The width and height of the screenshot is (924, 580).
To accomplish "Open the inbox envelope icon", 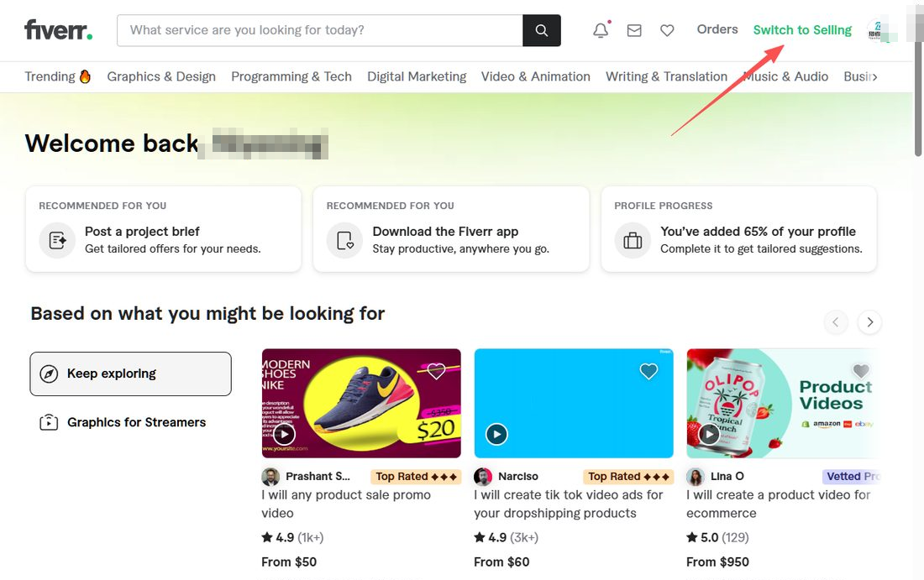I will (634, 30).
